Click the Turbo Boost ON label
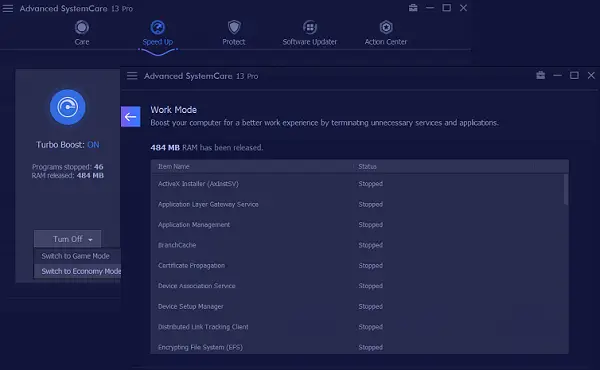The height and width of the screenshot is (370, 600). tap(68, 145)
